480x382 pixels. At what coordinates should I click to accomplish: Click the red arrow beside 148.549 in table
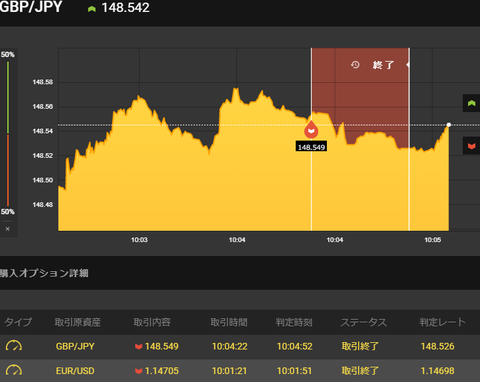(x=139, y=347)
